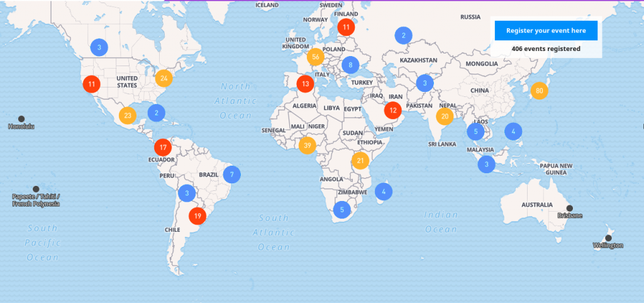Open the 12 events cluster near Iran
This screenshot has width=644, height=303.
393,110
